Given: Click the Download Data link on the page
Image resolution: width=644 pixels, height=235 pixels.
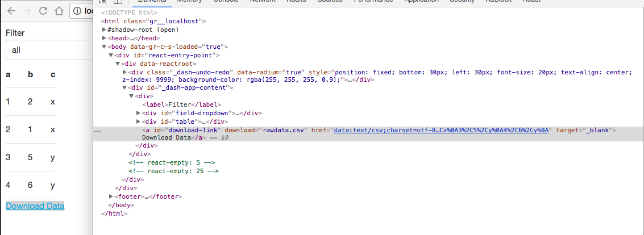Looking at the screenshot, I should [35, 206].
